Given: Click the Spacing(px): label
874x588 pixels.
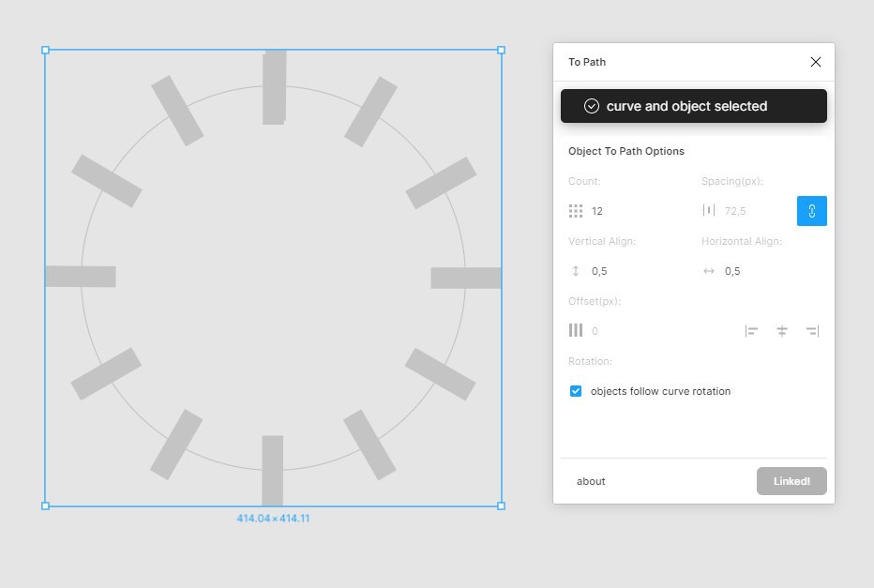Looking at the screenshot, I should tap(731, 181).
